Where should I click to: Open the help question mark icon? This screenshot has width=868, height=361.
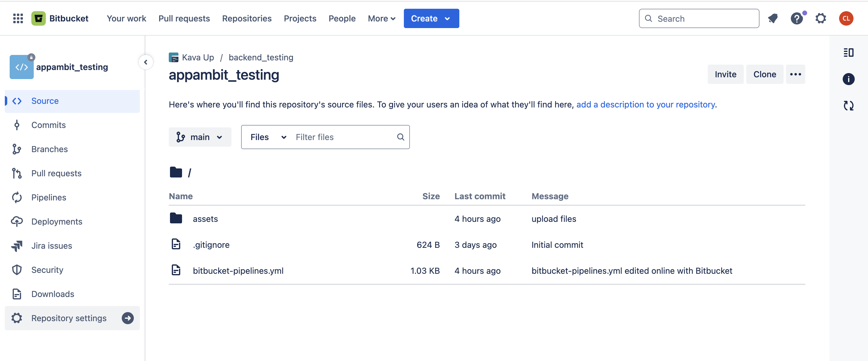[x=797, y=18]
